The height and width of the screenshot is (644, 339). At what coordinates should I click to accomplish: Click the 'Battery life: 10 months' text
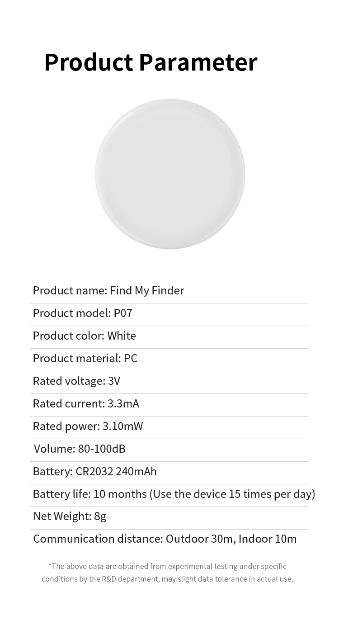89,494
